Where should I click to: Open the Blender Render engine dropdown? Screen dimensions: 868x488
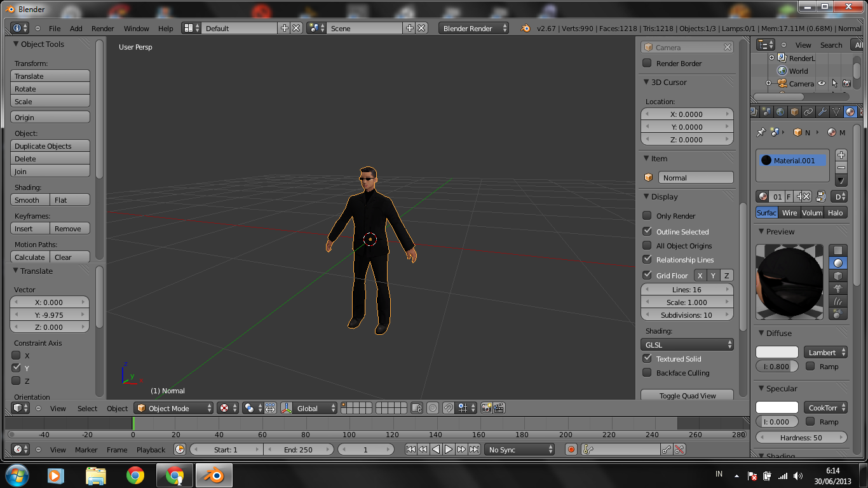pyautogui.click(x=474, y=29)
